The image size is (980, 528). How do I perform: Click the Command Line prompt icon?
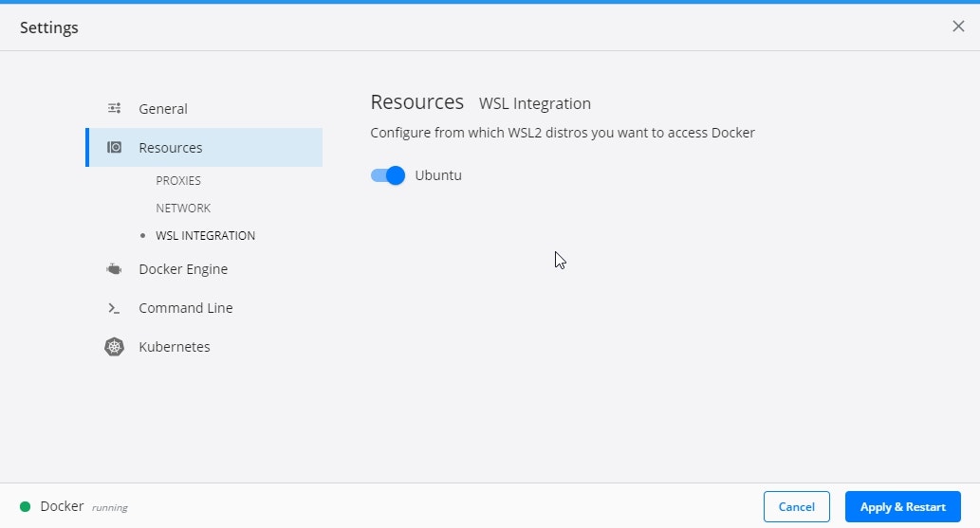coord(114,308)
